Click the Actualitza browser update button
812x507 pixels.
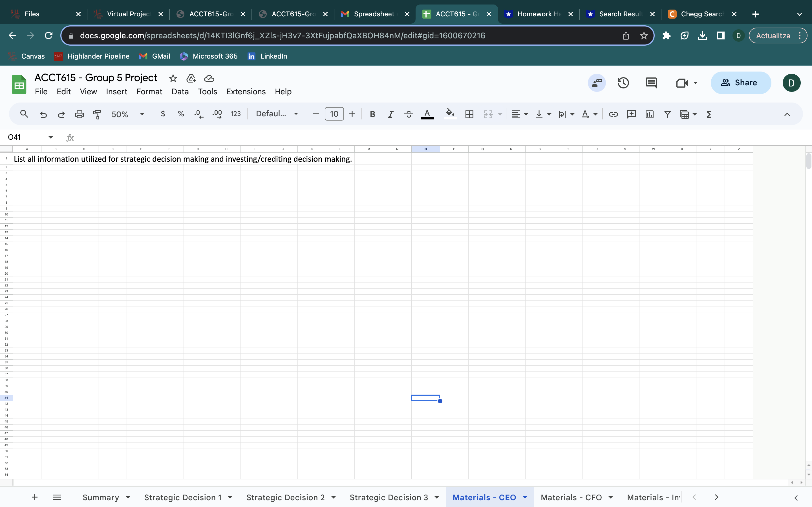(x=773, y=35)
